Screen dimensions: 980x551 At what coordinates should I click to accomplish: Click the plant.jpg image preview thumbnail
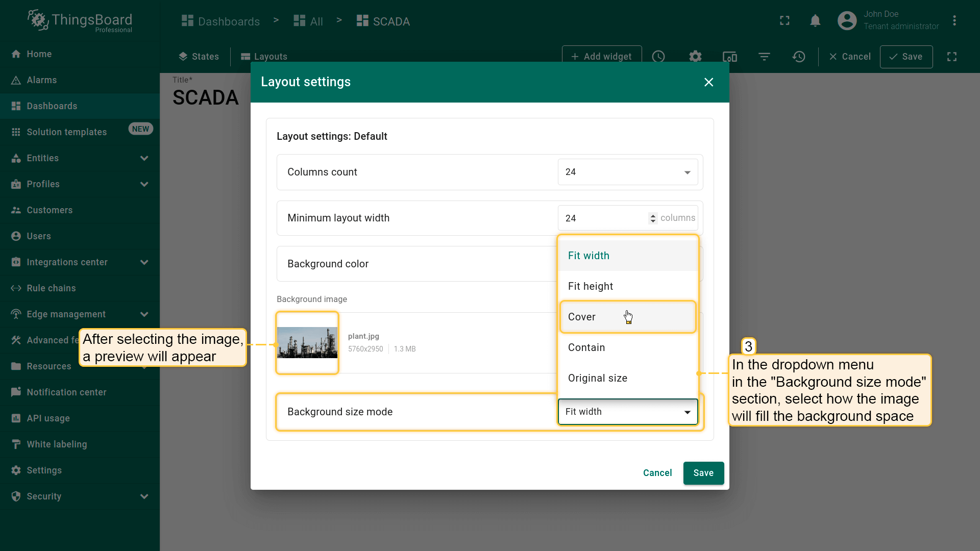307,343
